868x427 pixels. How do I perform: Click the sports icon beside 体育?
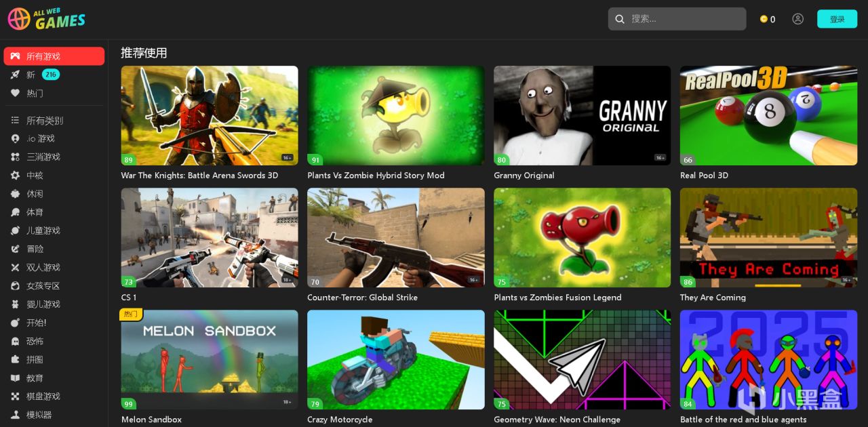tap(15, 212)
